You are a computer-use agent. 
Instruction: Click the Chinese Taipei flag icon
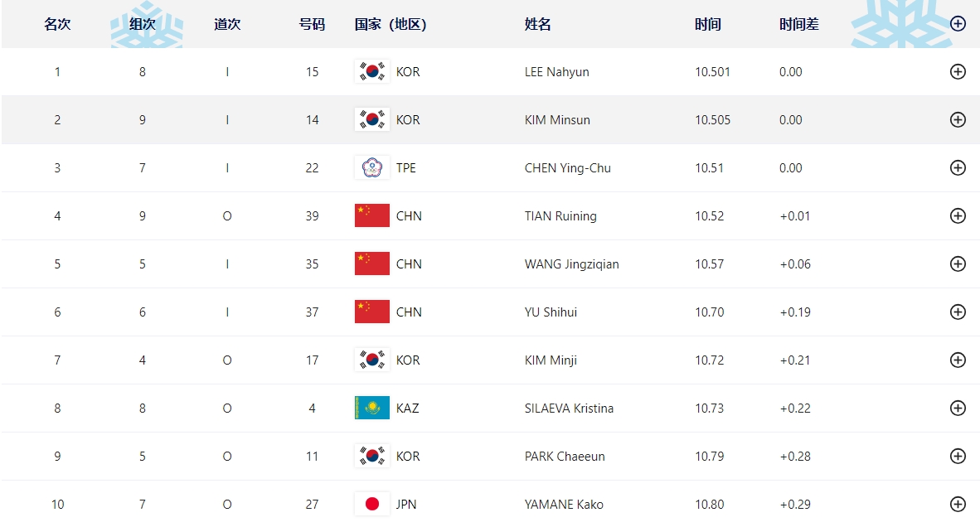pyautogui.click(x=372, y=168)
